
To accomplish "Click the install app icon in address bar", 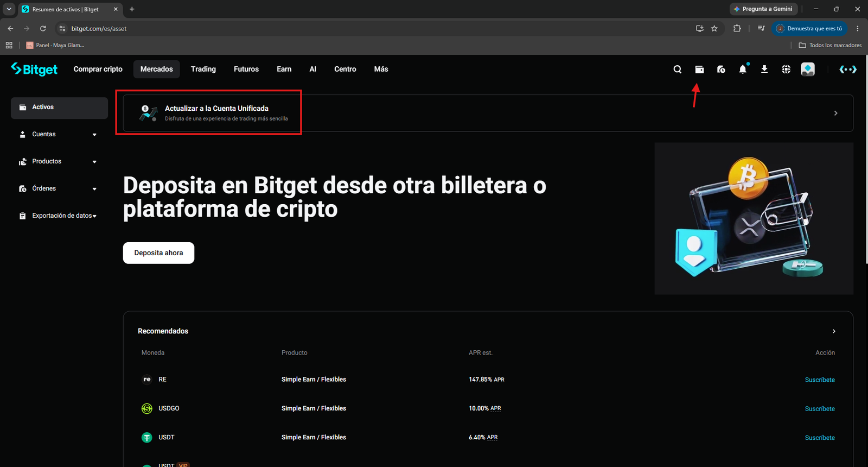I will click(700, 28).
